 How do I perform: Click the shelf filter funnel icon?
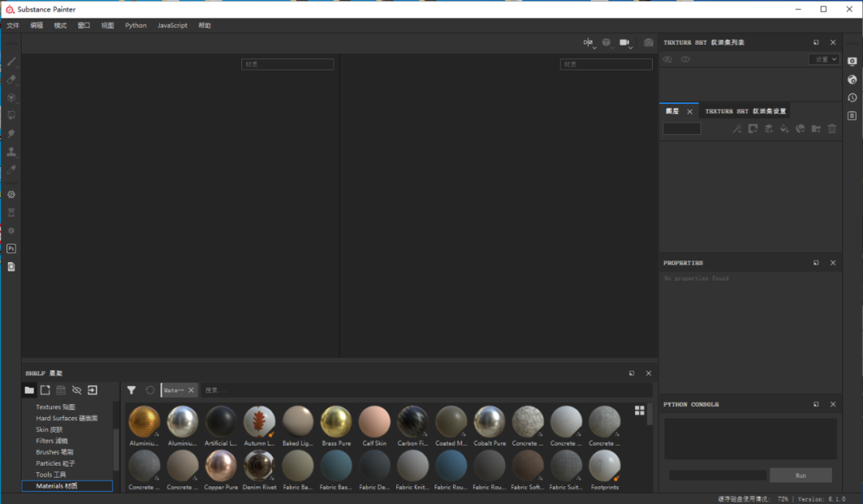132,390
